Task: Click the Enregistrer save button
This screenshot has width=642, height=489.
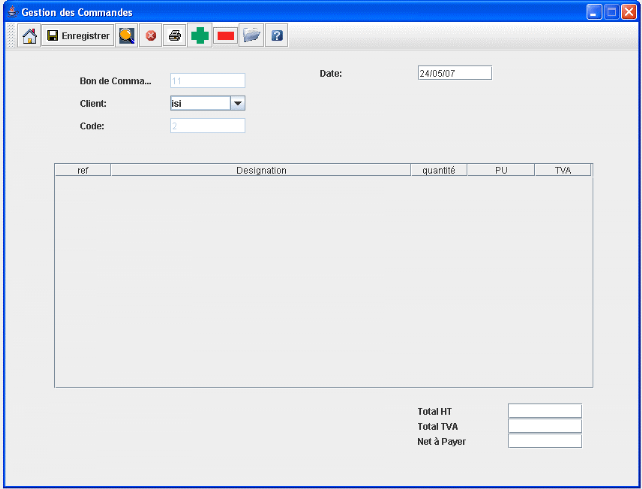Action: coord(77,36)
